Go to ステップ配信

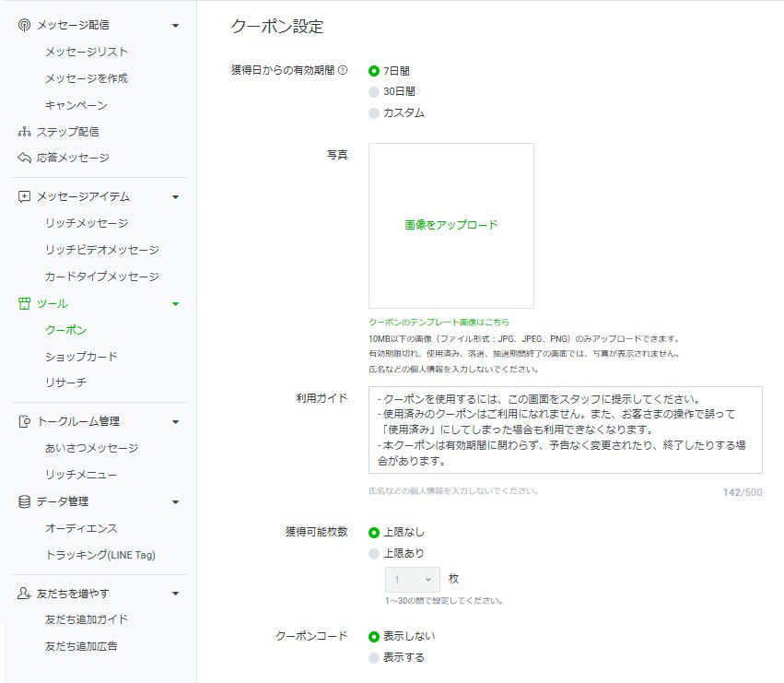tap(67, 132)
